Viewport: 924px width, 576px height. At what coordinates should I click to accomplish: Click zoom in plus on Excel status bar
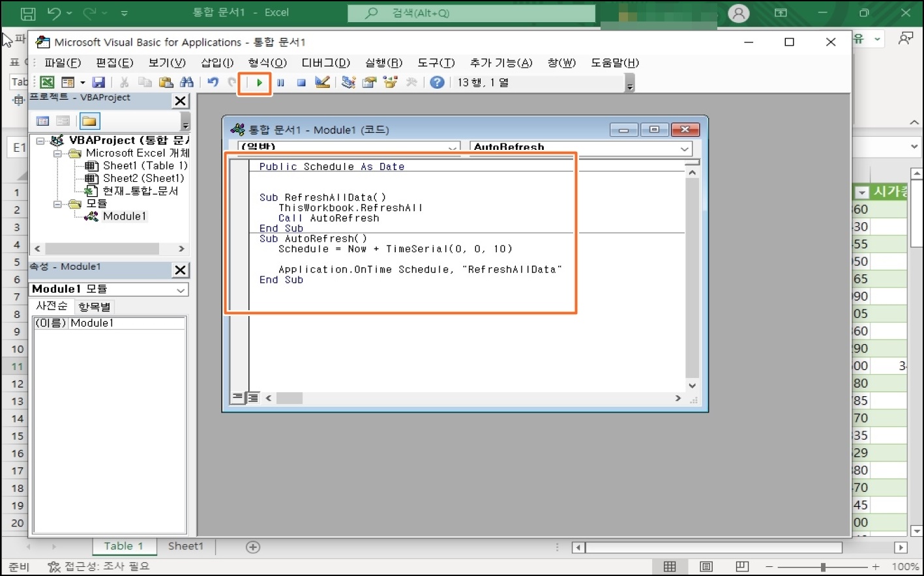876,567
